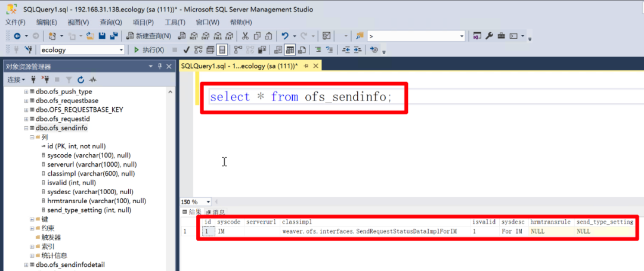Click the Connect Object Explorer plug icon
The width and height of the screenshot is (644, 271).
pos(33,79)
